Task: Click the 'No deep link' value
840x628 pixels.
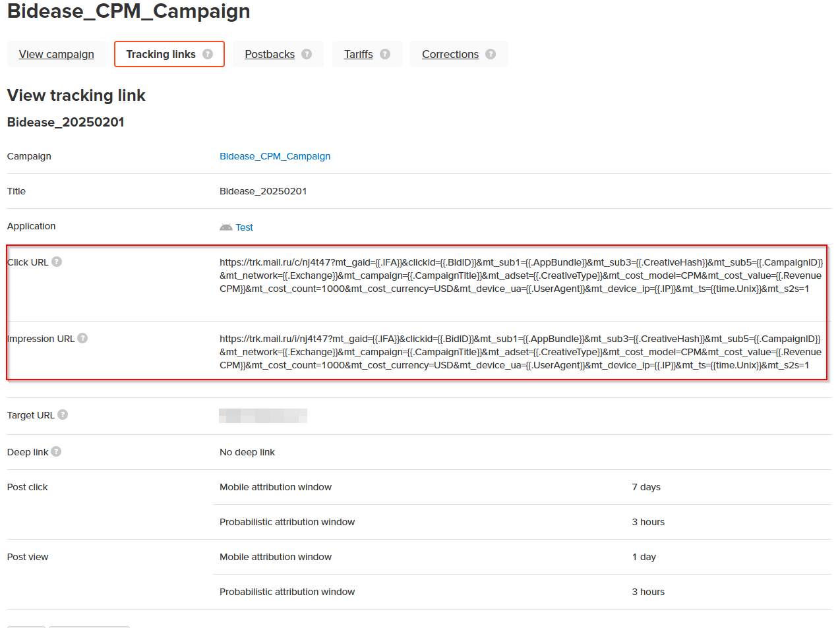Action: click(247, 452)
